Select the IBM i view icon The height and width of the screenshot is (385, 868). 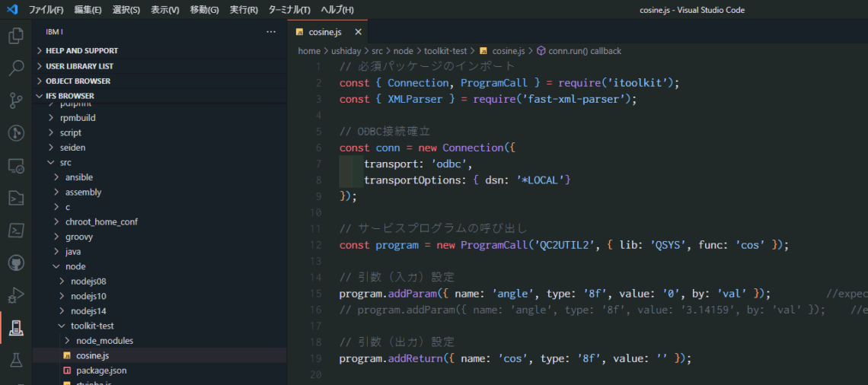(x=15, y=327)
